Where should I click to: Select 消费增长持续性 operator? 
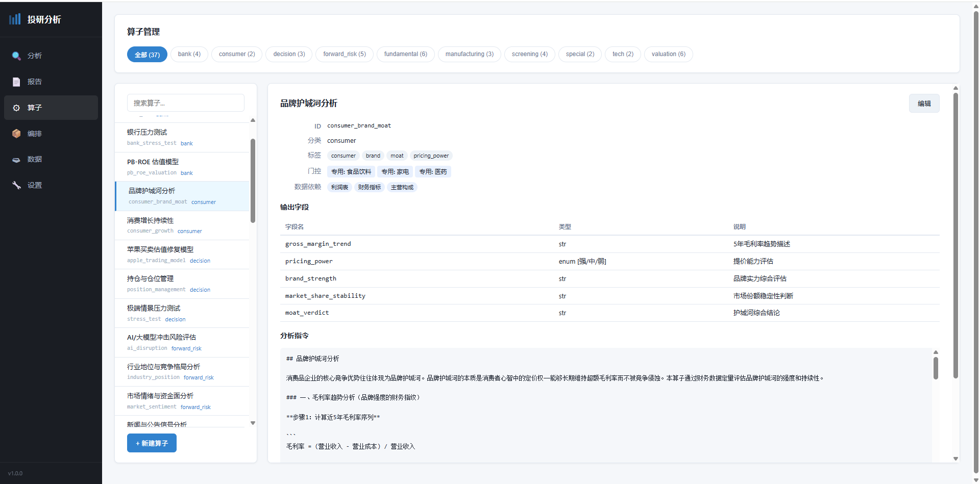[x=182, y=225]
